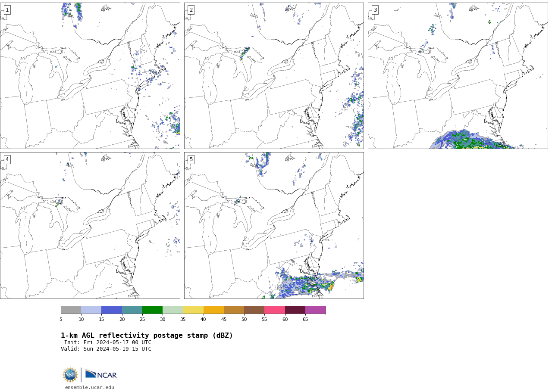Screen dimensions: 552x392
Task: Click the 'Init: Fri 2024-05-17 00 UTC' line
Action: click(x=108, y=343)
